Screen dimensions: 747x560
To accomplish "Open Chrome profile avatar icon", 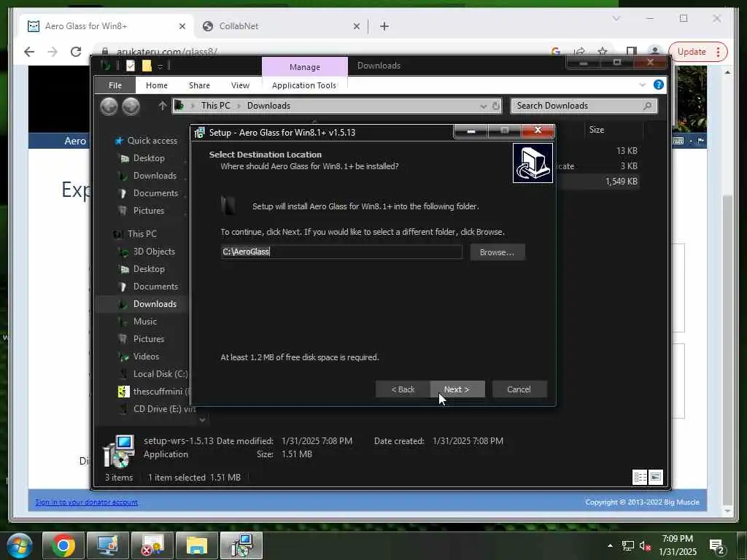I will click(656, 52).
